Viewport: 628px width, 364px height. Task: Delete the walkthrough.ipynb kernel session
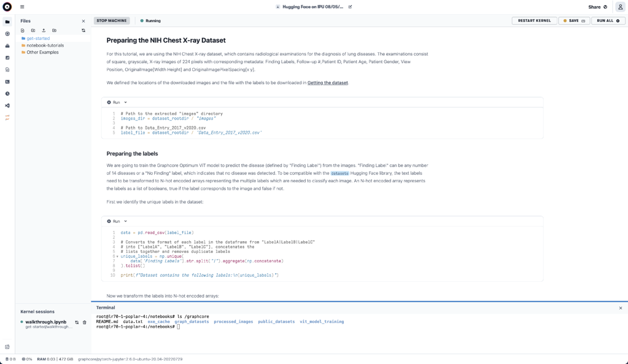(x=85, y=322)
